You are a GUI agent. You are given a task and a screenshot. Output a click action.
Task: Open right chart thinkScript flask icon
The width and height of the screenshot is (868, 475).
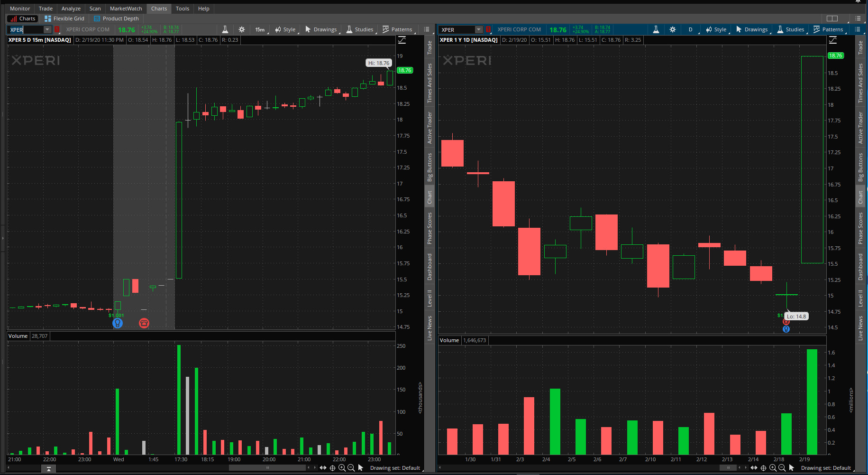(656, 29)
